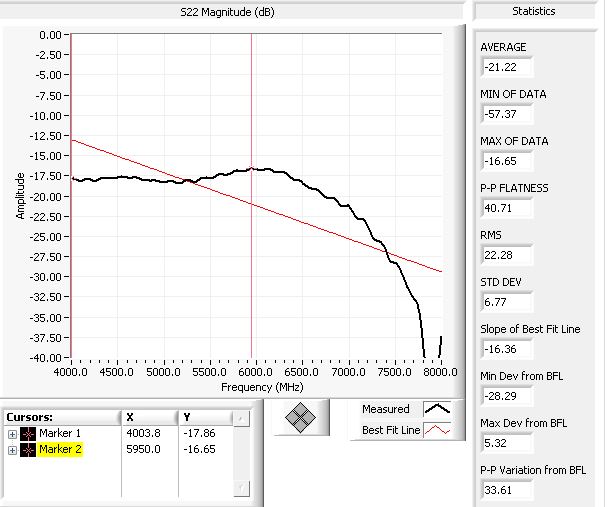Click the -20.00 y-axis tick label

click(x=46, y=196)
